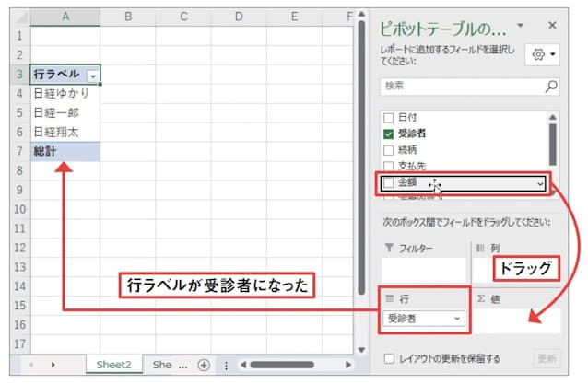Select the column C header

[183, 17]
